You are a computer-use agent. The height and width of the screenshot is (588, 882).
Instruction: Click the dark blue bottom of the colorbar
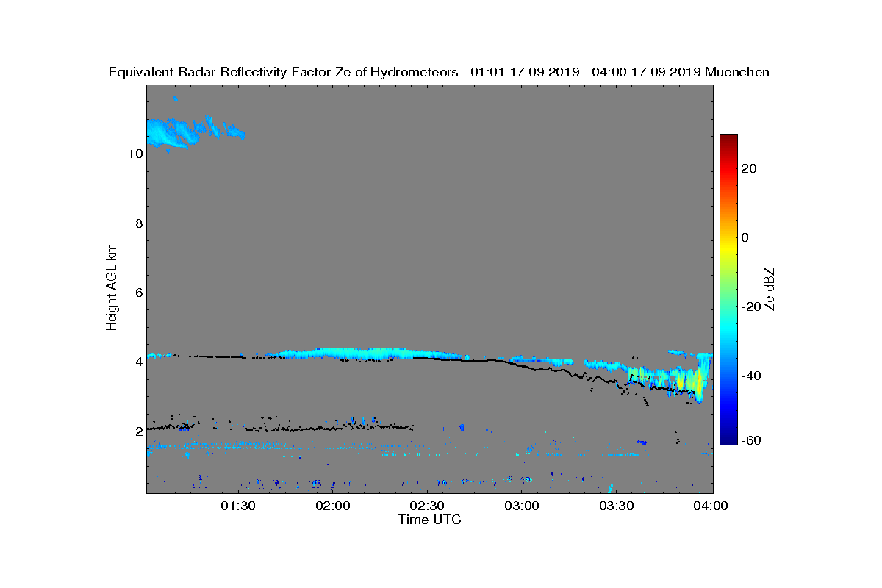(728, 438)
